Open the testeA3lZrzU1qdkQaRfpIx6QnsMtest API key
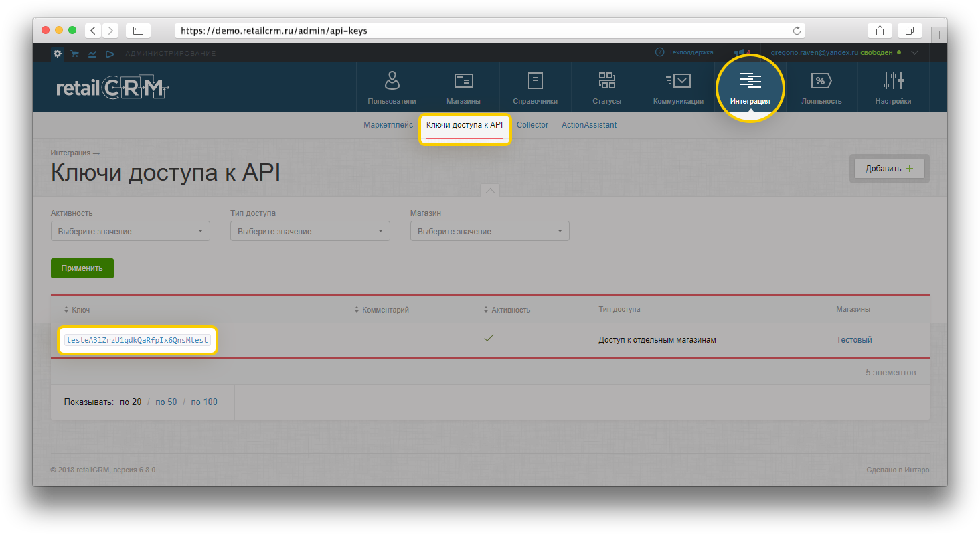The image size is (980, 534). (137, 340)
